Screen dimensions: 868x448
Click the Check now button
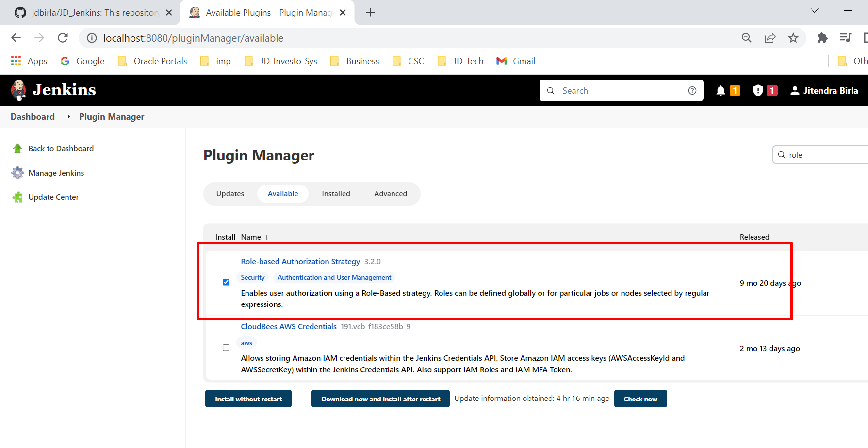point(640,399)
